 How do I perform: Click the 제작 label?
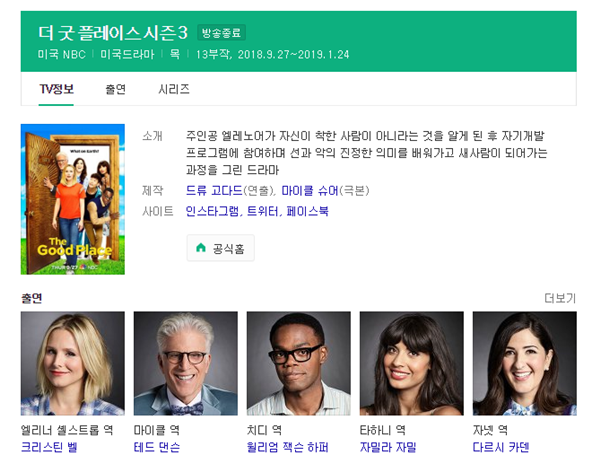pyautogui.click(x=152, y=190)
